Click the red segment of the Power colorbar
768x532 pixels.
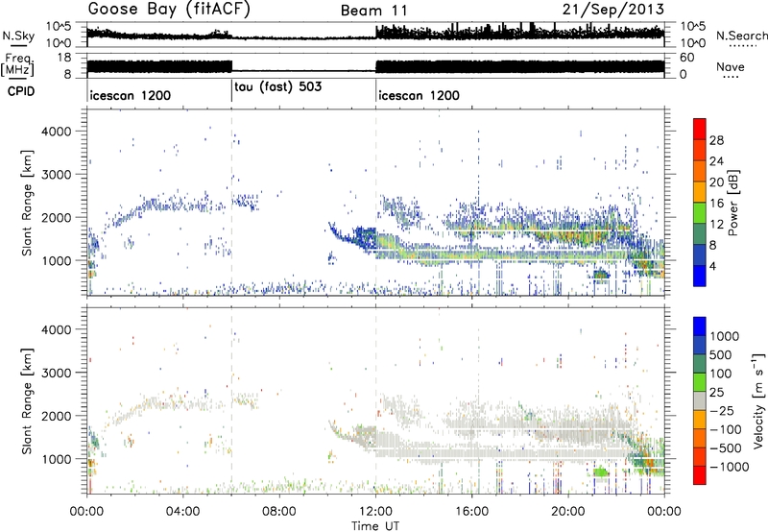click(x=700, y=129)
